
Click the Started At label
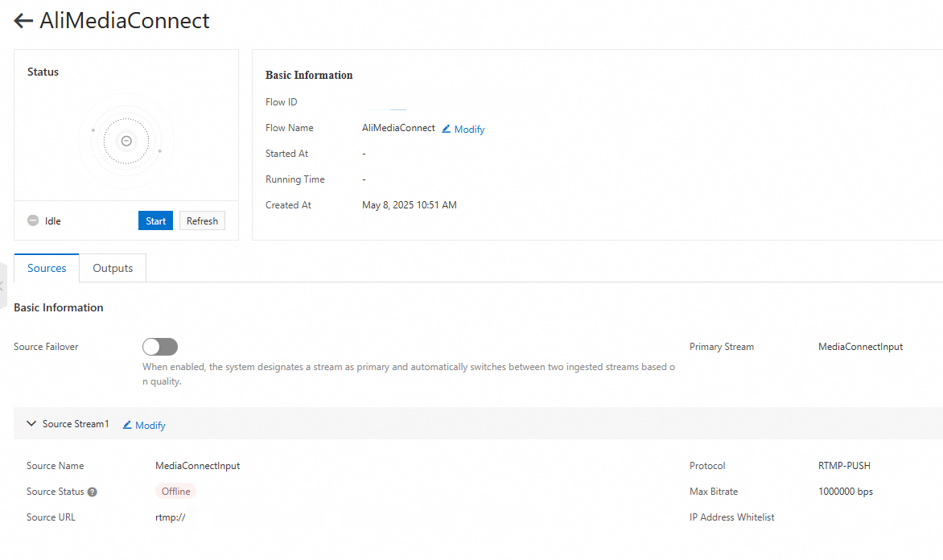[x=286, y=154]
